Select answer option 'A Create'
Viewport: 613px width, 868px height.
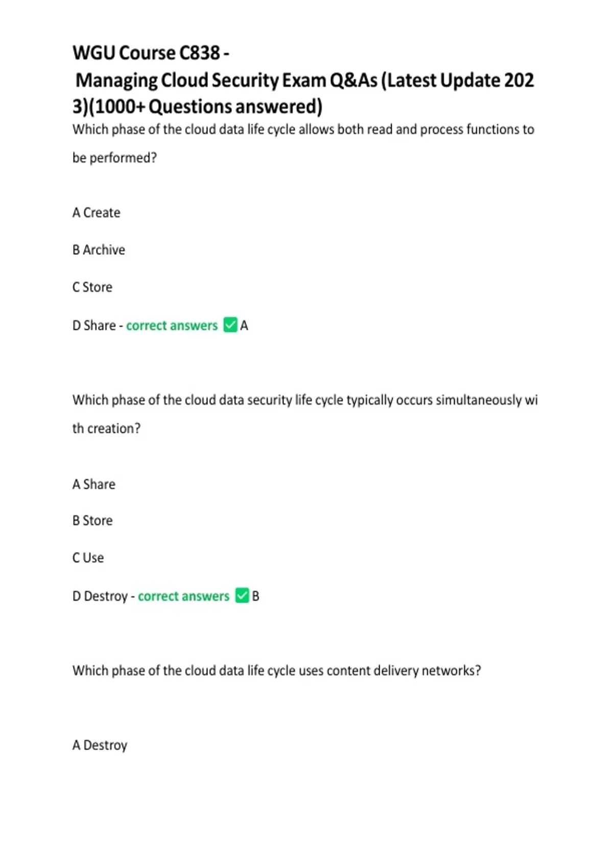coord(97,212)
